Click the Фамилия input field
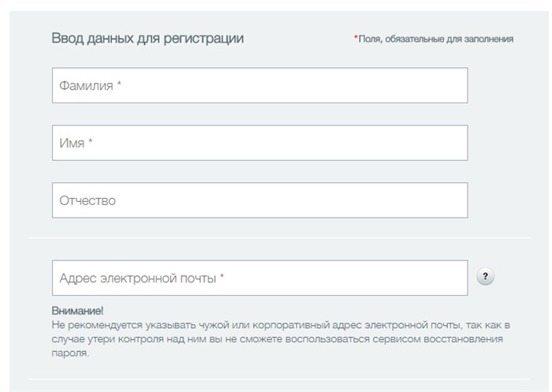The image size is (552, 392). 259,86
